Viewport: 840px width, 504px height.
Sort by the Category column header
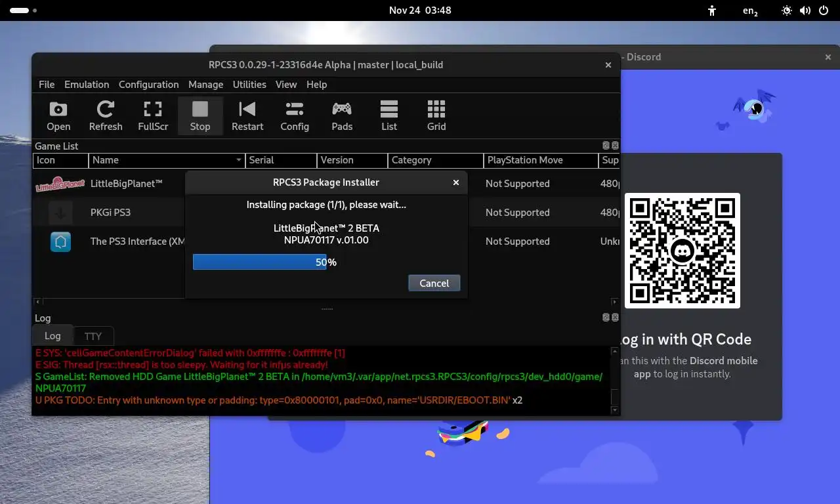pos(435,160)
